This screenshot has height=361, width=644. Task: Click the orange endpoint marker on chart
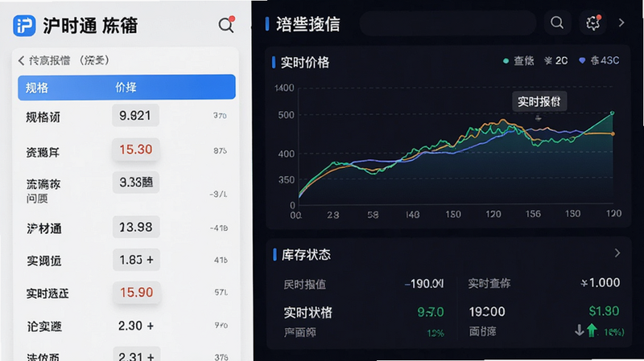pos(613,133)
